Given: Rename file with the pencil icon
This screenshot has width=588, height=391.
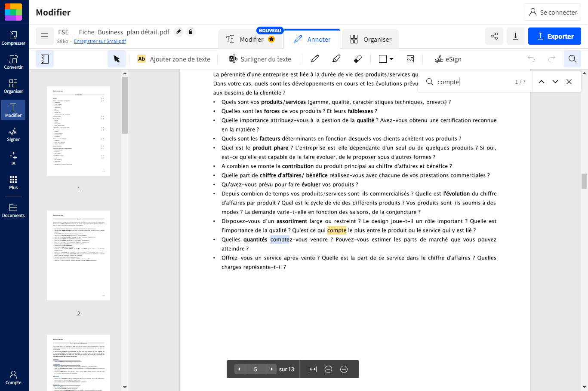Looking at the screenshot, I should 179,32.
